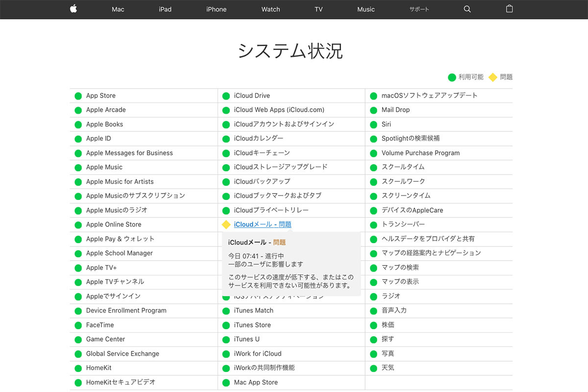Viewport: 588px width, 392px height.
Task: Click green status dot beside App Store
Action: coord(78,96)
